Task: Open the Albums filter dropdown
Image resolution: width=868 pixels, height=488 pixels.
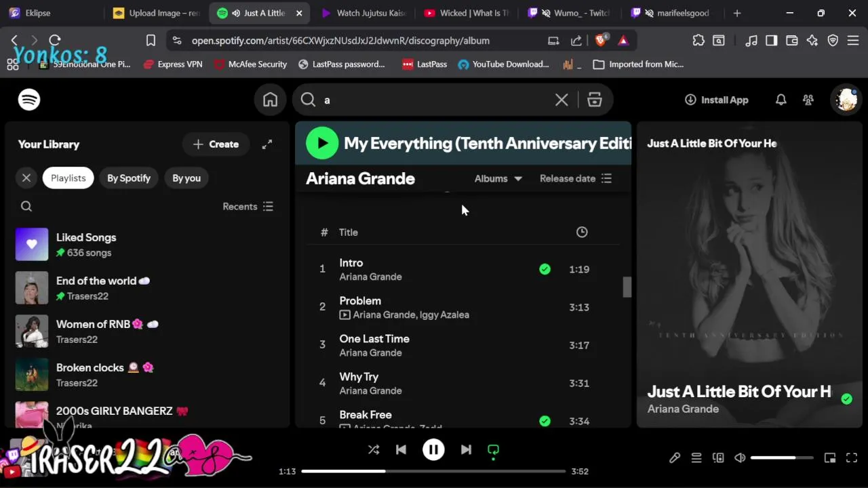Action: [498, 178]
